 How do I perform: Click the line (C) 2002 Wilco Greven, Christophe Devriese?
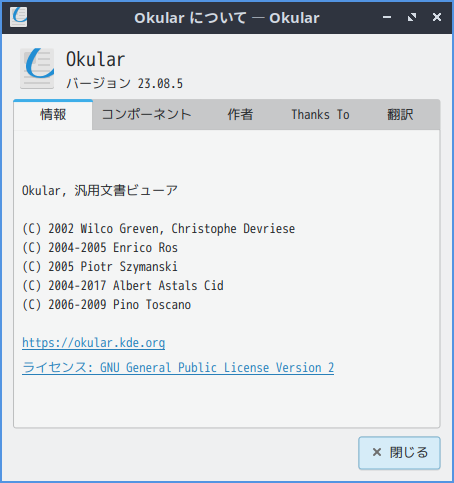(x=159, y=229)
